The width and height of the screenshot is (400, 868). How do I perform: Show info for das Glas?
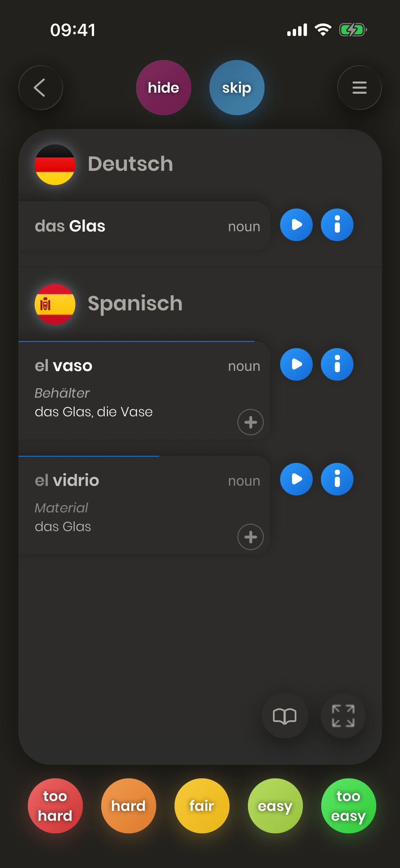pyautogui.click(x=337, y=225)
